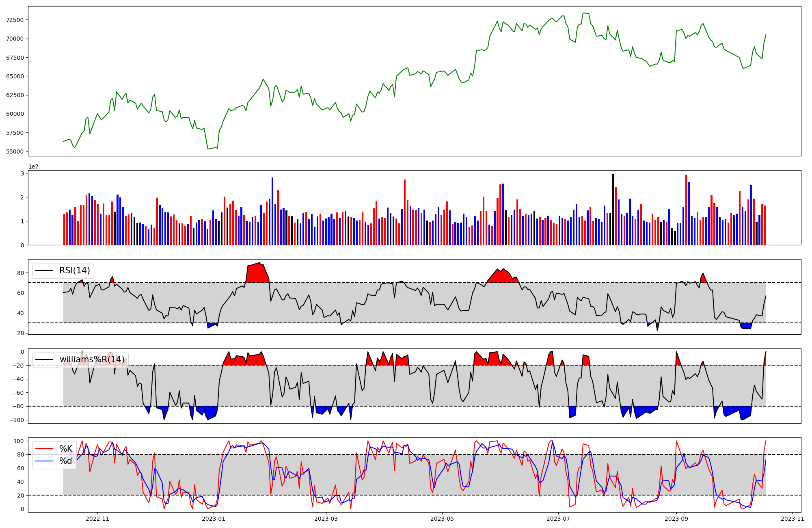
Task: Click the 72500 price axis label
Action: (x=15, y=20)
